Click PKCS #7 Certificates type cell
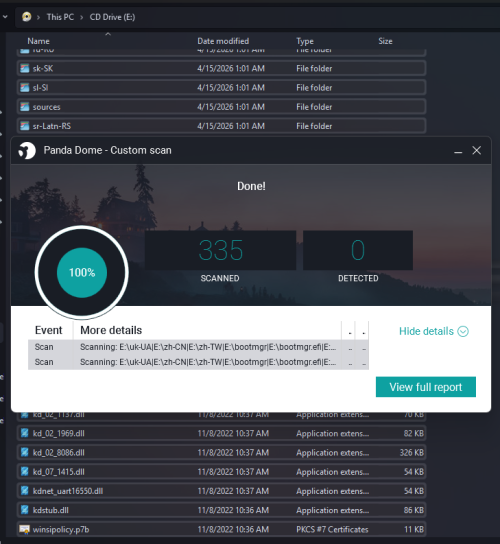Viewport: 500px width, 544px height. click(x=332, y=530)
